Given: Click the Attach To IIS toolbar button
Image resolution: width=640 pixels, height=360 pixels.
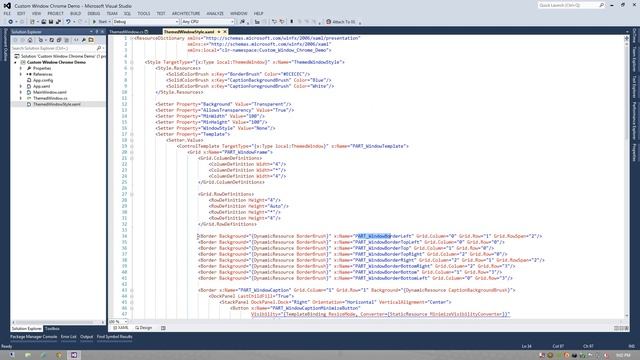Looking at the screenshot, I should (x=340, y=22).
